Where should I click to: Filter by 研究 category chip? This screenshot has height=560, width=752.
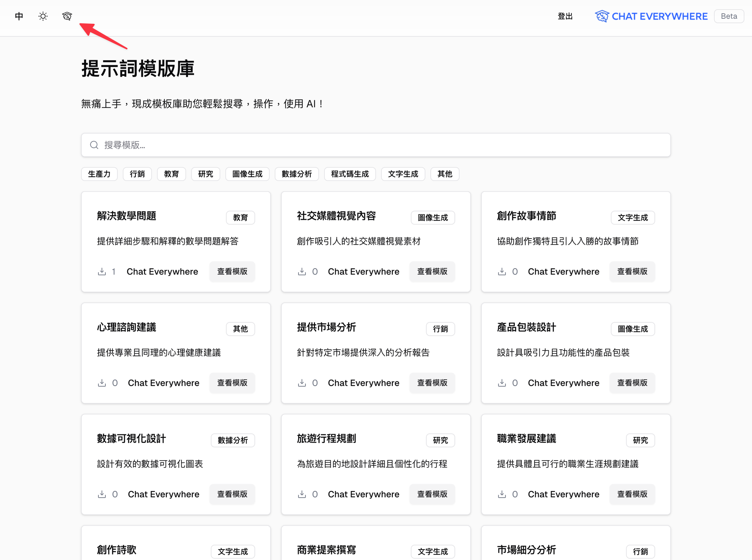point(206,174)
